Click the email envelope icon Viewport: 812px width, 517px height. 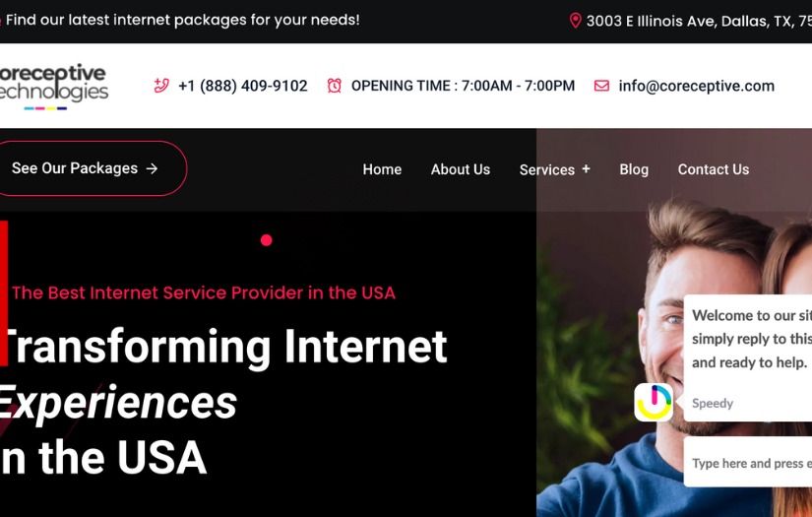[x=601, y=86]
